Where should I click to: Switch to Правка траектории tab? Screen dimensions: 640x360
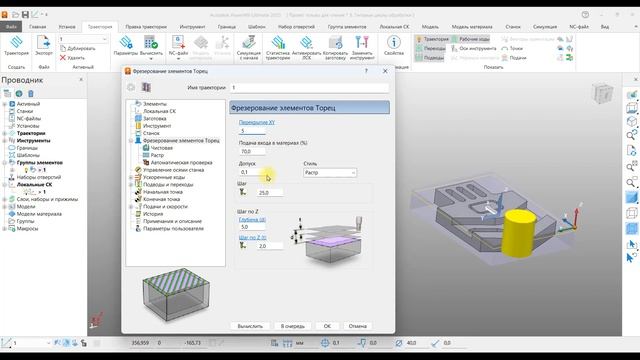tap(146, 27)
